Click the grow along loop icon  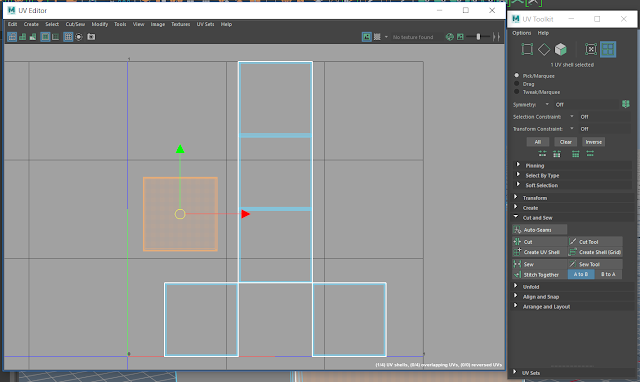(590, 154)
